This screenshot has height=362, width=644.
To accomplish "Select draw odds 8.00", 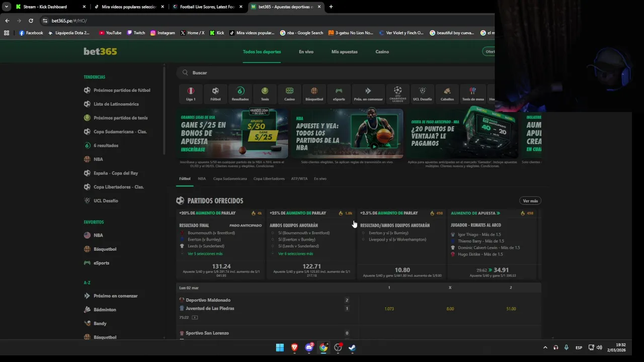I will (450, 309).
